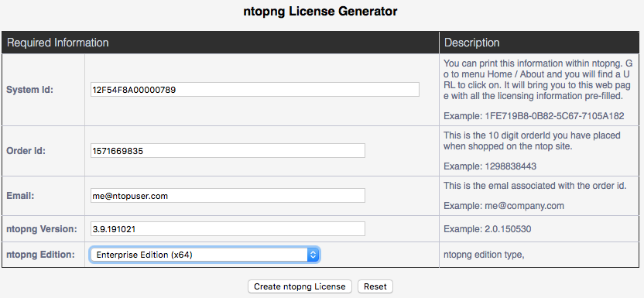
Task: Click the System Id label
Action: (29, 90)
